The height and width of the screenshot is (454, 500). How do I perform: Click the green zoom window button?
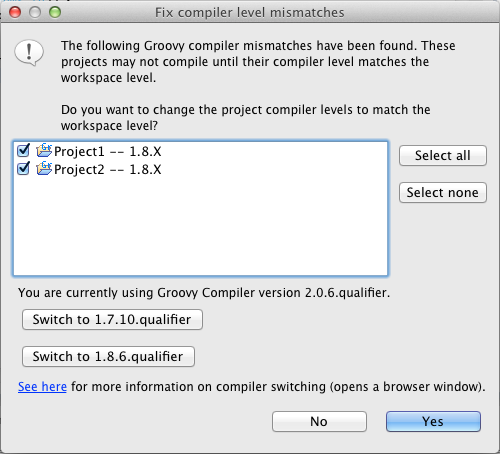[x=55, y=12]
